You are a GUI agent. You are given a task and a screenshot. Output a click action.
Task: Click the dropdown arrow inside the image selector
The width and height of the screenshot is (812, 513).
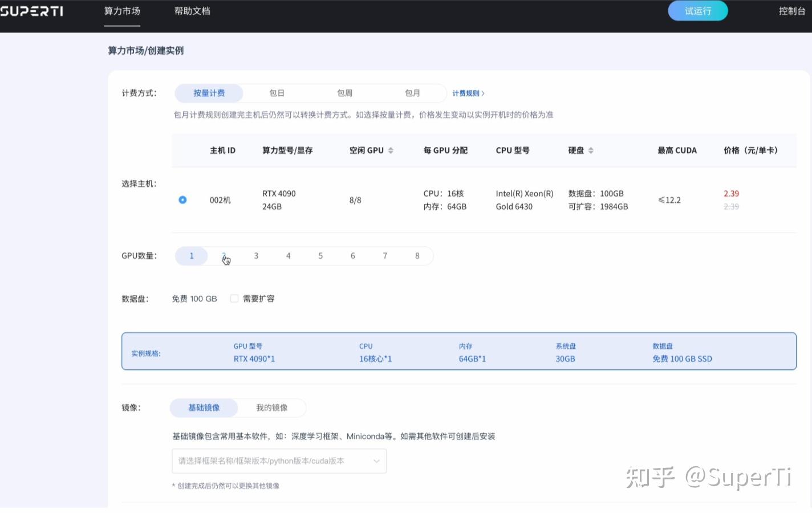pyautogui.click(x=376, y=461)
